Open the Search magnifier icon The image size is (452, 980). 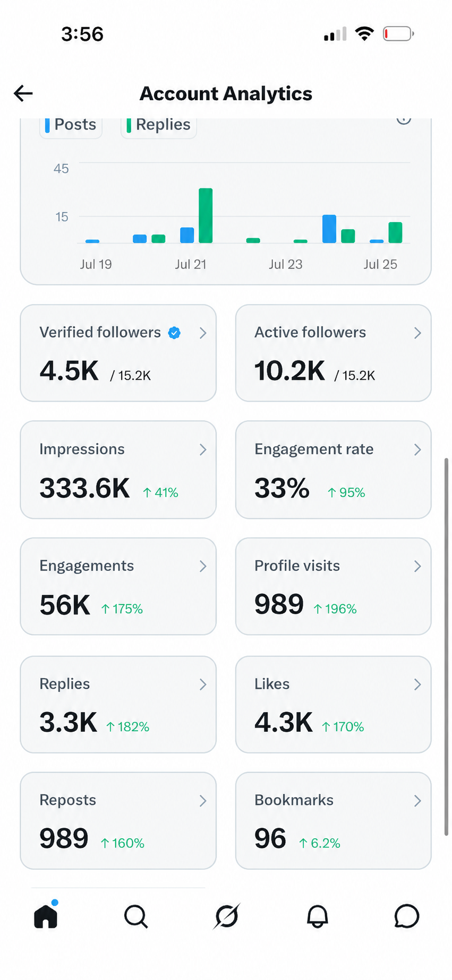pos(136,916)
